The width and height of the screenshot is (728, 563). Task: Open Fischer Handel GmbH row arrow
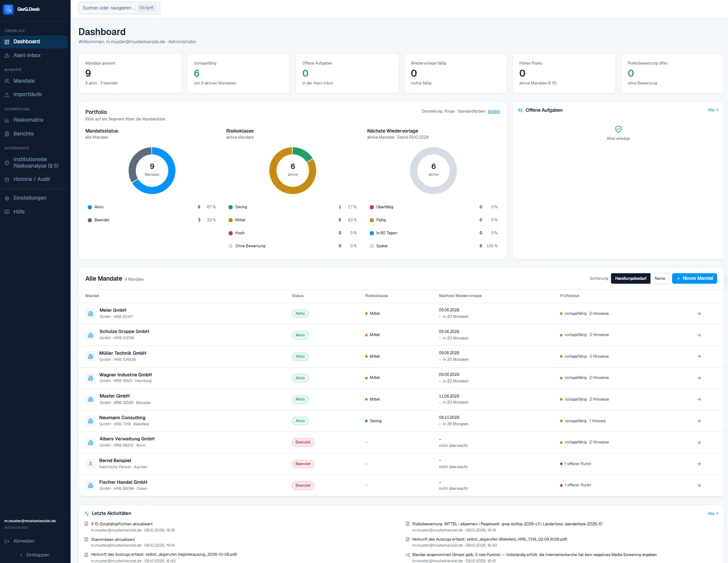[x=699, y=485]
